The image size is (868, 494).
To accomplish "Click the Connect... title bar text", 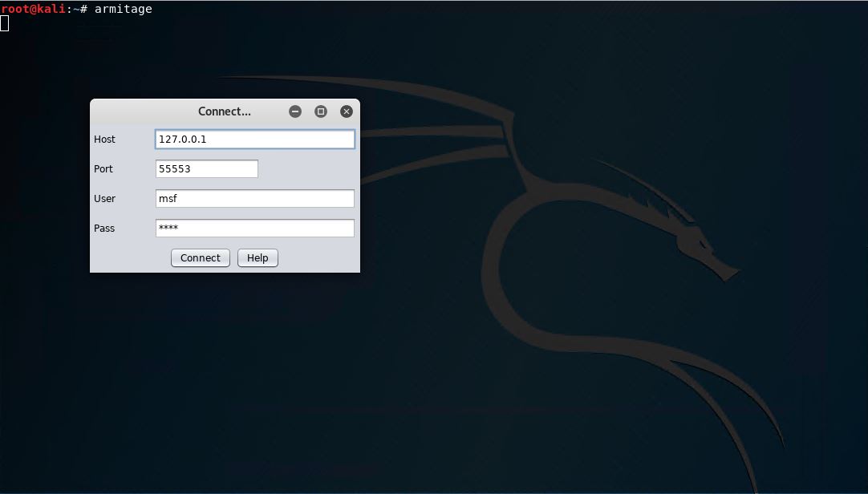I will click(x=224, y=111).
